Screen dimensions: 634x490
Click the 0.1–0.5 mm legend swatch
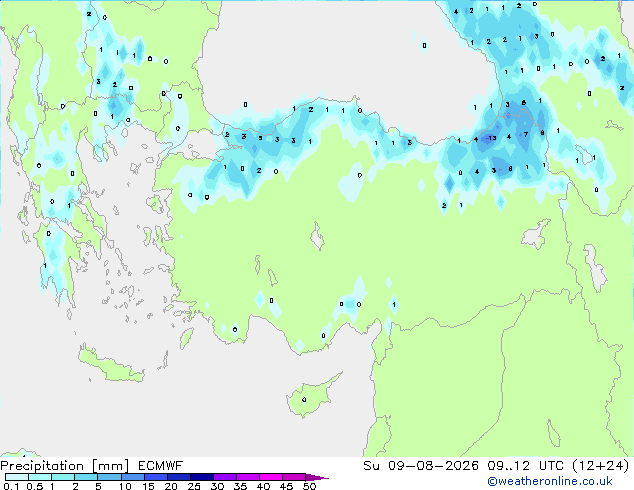(17, 477)
